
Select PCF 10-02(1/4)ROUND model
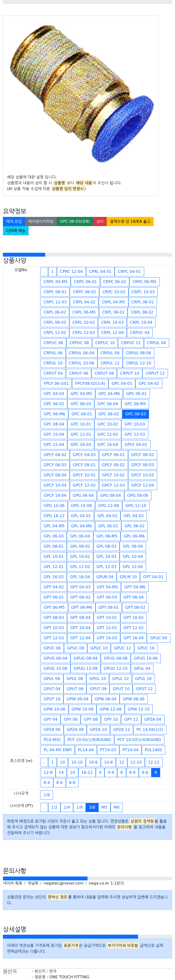[x=139, y=740]
